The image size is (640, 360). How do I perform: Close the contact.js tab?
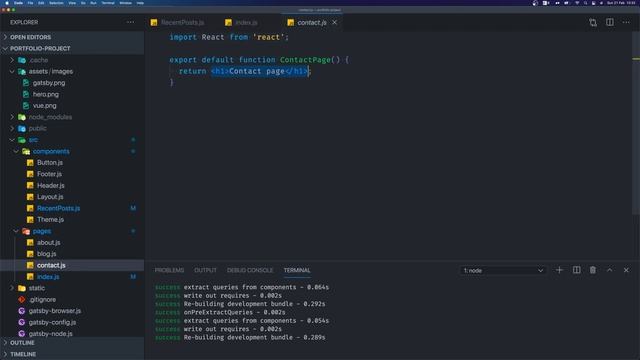(x=334, y=22)
